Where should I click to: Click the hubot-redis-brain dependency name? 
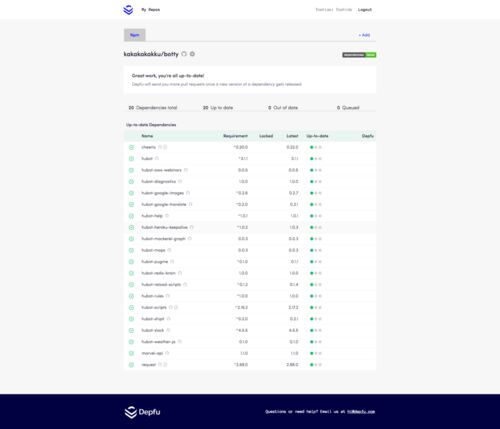click(158, 273)
